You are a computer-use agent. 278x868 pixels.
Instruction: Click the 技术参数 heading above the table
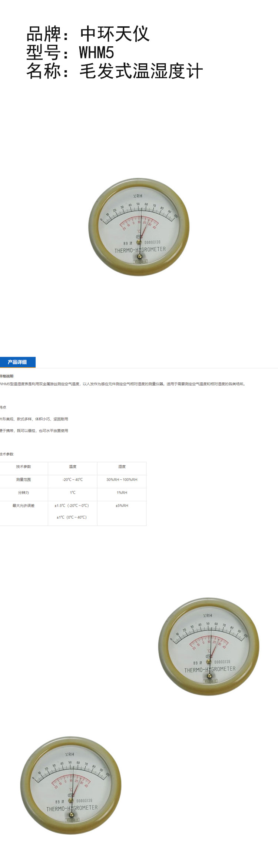(x=7, y=454)
